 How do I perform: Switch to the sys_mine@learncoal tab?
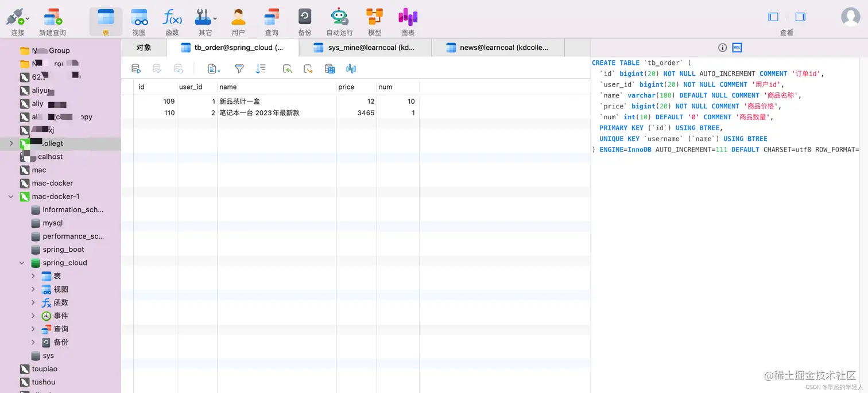pyautogui.click(x=365, y=48)
